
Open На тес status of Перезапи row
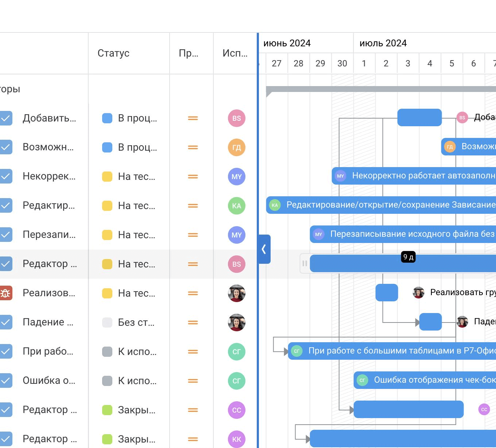point(129,235)
